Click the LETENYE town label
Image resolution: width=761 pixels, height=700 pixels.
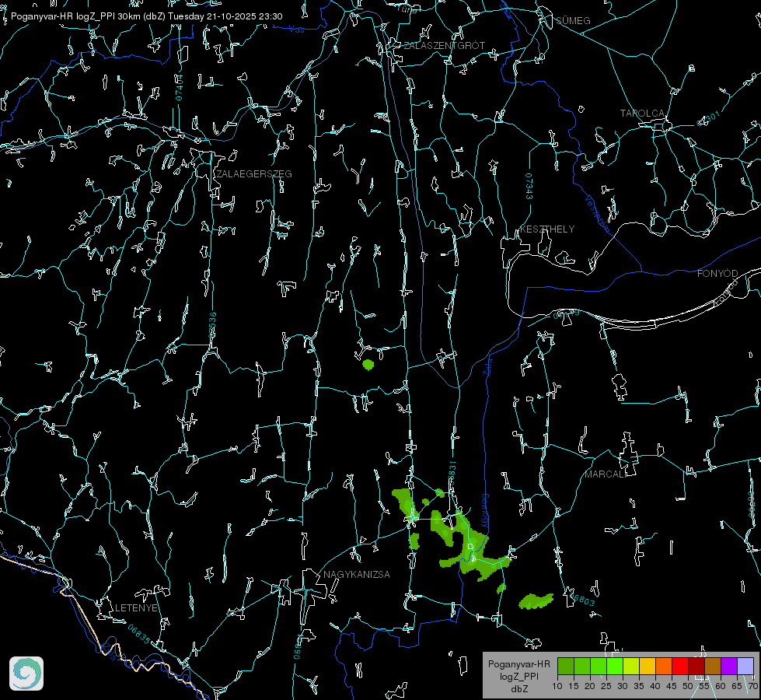pos(136,608)
